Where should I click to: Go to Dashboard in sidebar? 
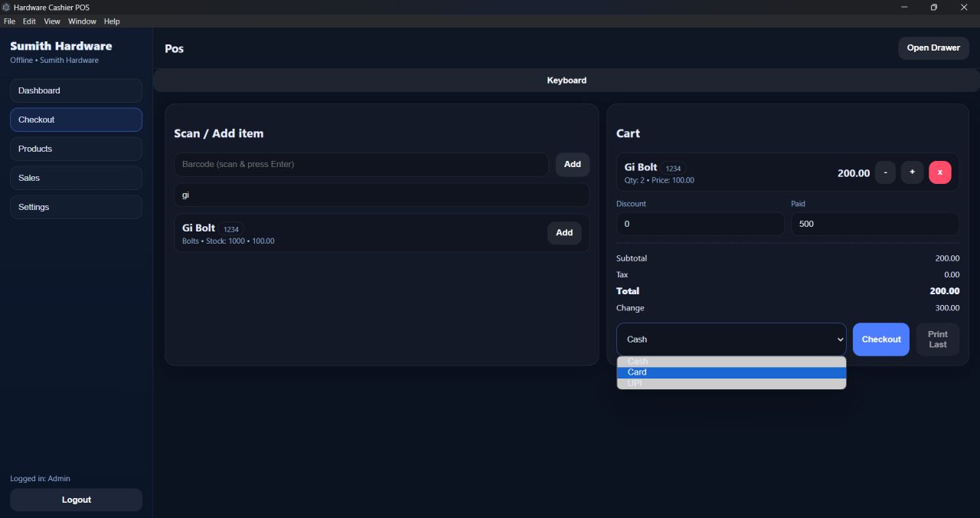76,90
